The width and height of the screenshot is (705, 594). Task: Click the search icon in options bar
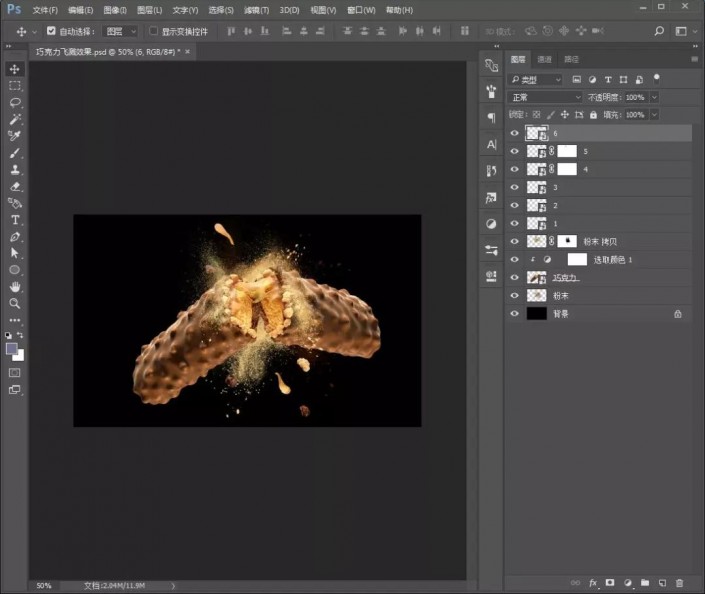(659, 31)
